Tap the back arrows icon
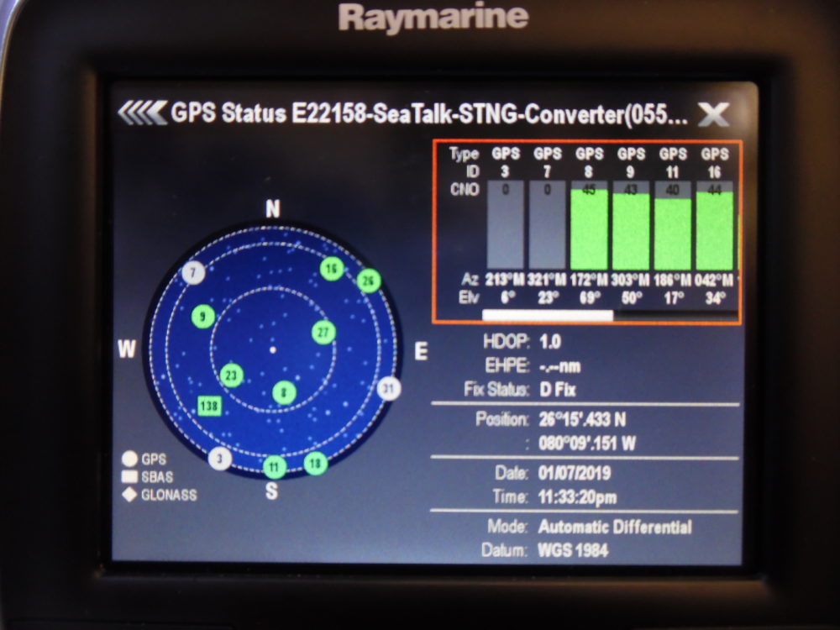 click(x=142, y=113)
